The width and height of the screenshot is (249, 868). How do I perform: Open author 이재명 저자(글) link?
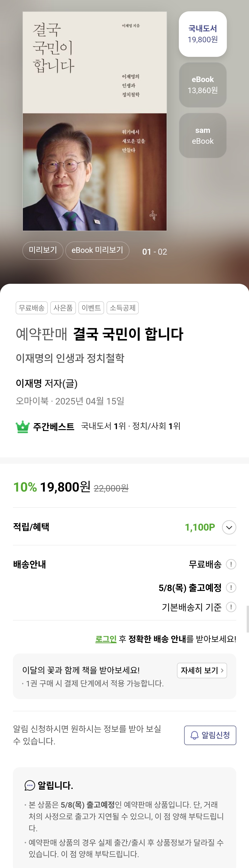coord(46,383)
